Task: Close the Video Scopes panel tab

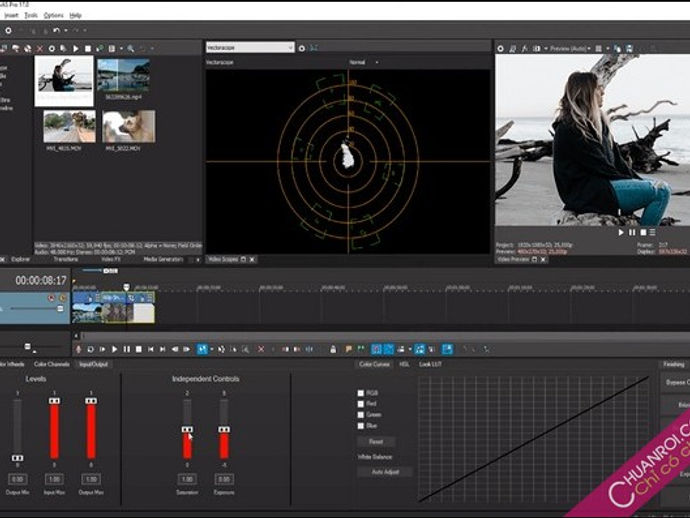Action: tap(252, 259)
